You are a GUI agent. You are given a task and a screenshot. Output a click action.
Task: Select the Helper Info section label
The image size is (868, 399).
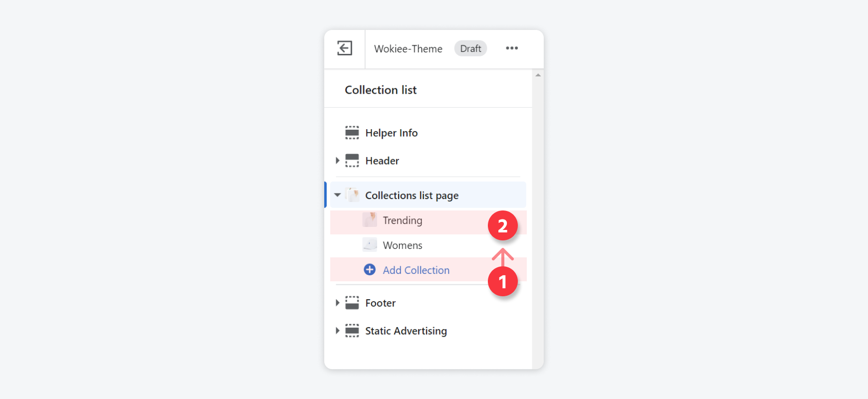(x=392, y=133)
